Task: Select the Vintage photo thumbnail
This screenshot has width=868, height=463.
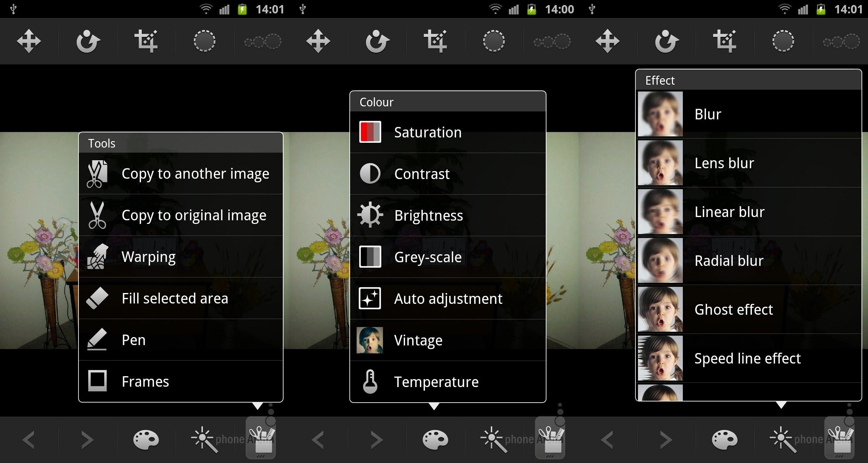Action: [370, 340]
